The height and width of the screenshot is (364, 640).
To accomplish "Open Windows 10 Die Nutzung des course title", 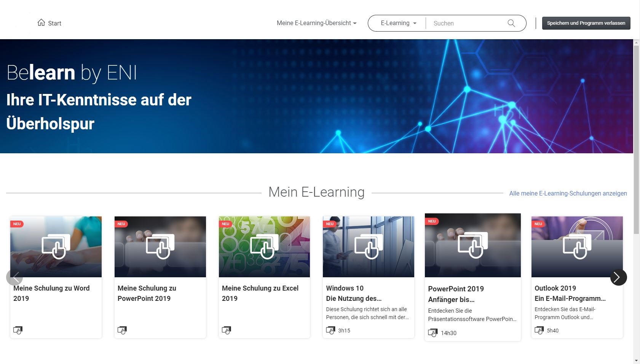I will point(354,293).
